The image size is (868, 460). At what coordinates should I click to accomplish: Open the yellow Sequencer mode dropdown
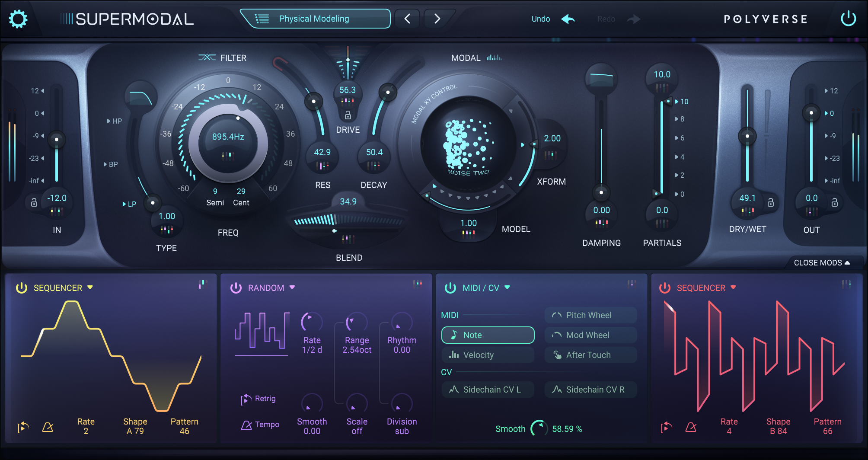[x=90, y=287]
